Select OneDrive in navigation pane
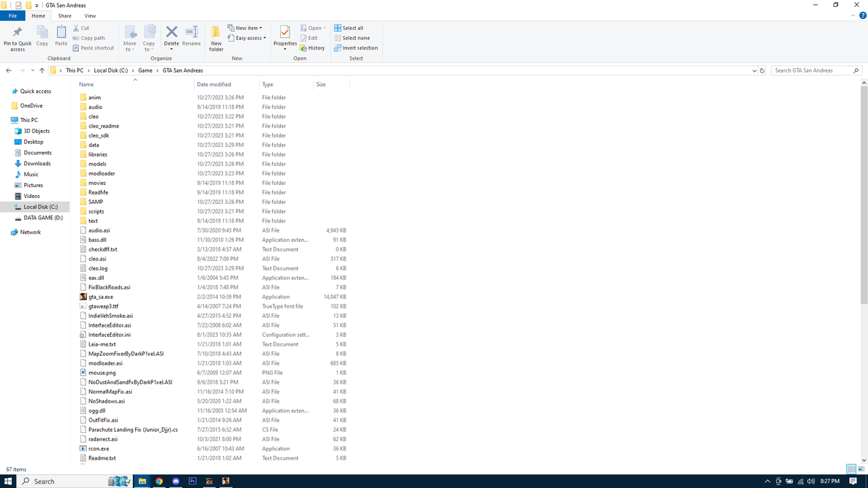The width and height of the screenshot is (868, 488). (x=31, y=106)
